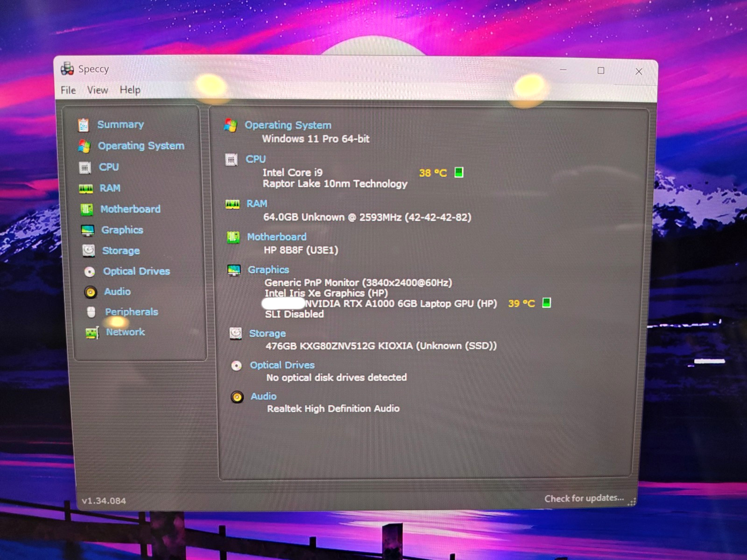The height and width of the screenshot is (560, 747).
Task: Click the Audio speaker icon in sidebar
Action: pyautogui.click(x=91, y=292)
